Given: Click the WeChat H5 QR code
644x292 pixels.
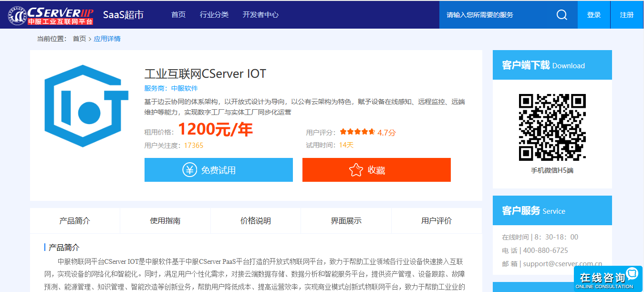Looking at the screenshot, I should [552, 127].
